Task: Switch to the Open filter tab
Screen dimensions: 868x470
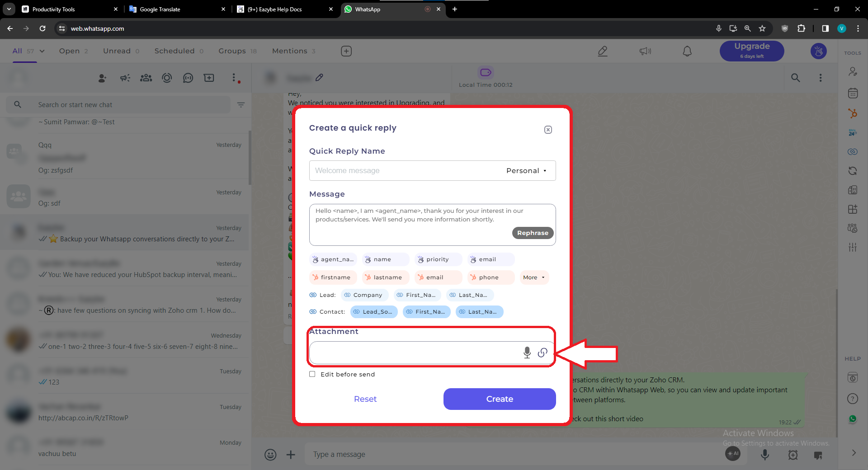Action: point(73,51)
